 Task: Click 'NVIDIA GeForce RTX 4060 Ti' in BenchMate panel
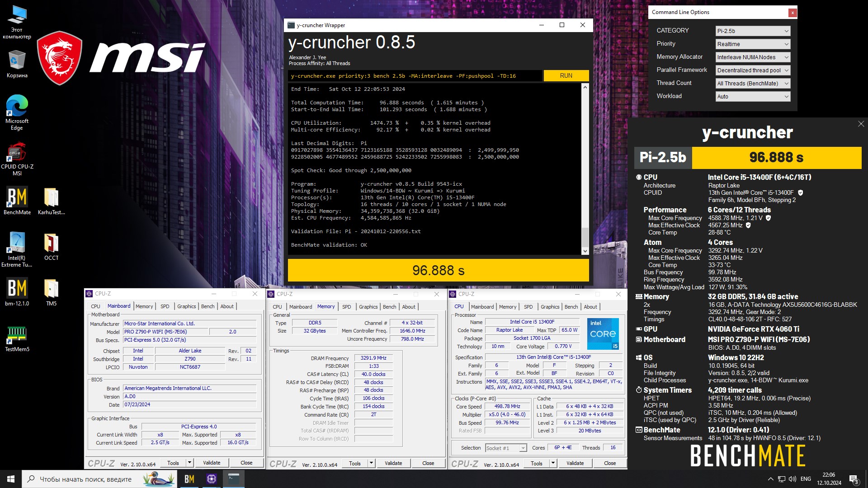(x=753, y=329)
